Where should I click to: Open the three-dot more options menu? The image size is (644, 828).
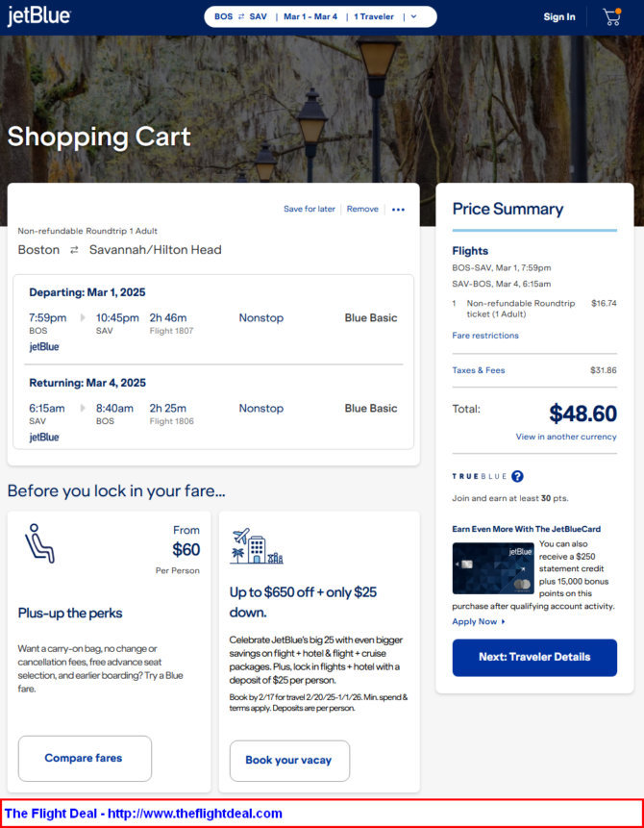point(399,210)
